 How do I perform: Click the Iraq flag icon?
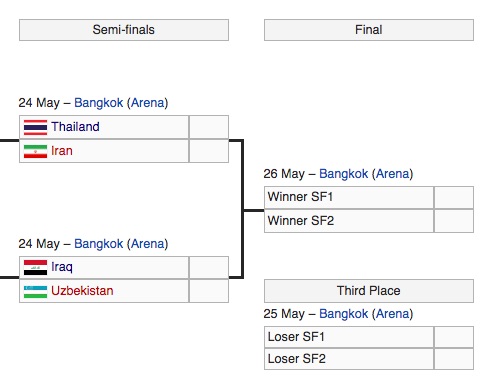tap(35, 267)
